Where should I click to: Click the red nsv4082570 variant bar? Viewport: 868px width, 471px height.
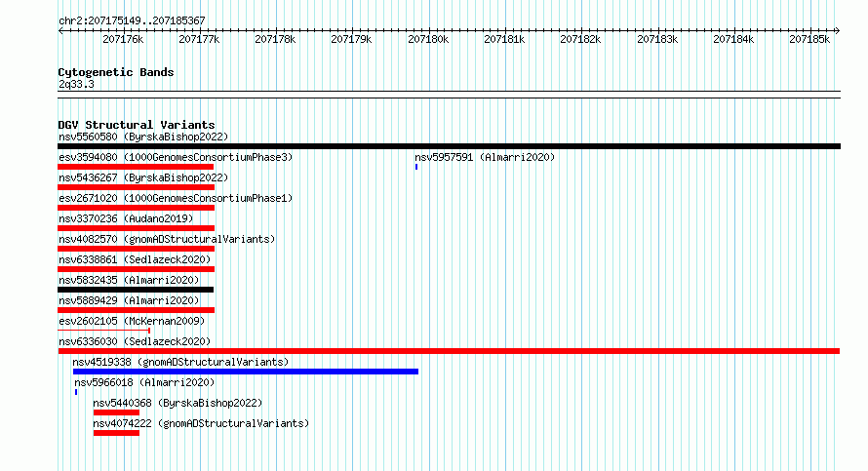pos(137,249)
